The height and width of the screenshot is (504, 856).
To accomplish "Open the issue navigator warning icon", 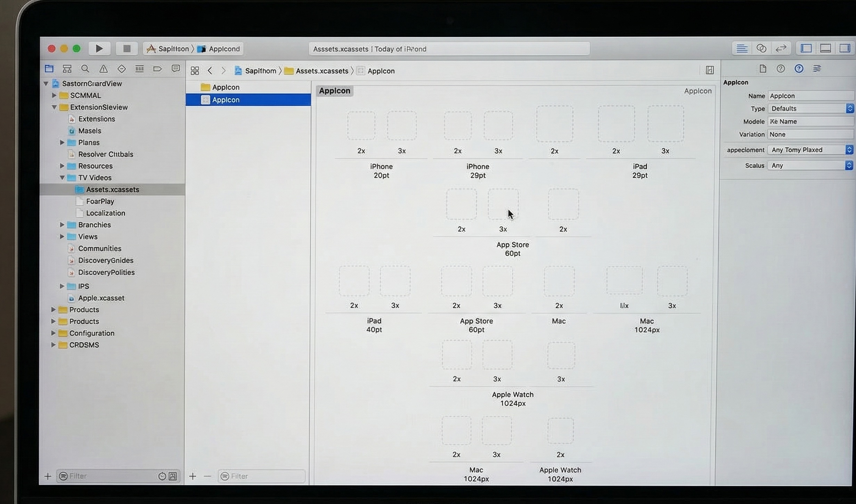I will (x=103, y=69).
